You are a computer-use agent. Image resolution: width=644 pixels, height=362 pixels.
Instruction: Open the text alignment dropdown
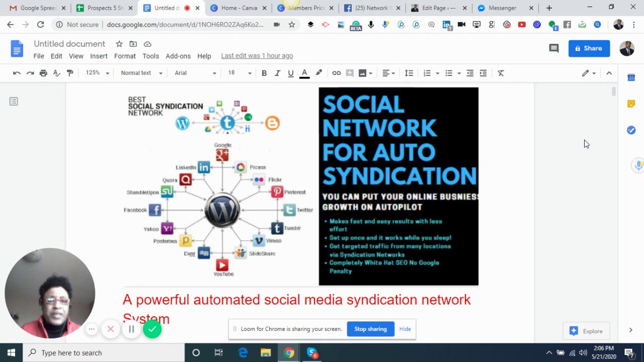[388, 73]
